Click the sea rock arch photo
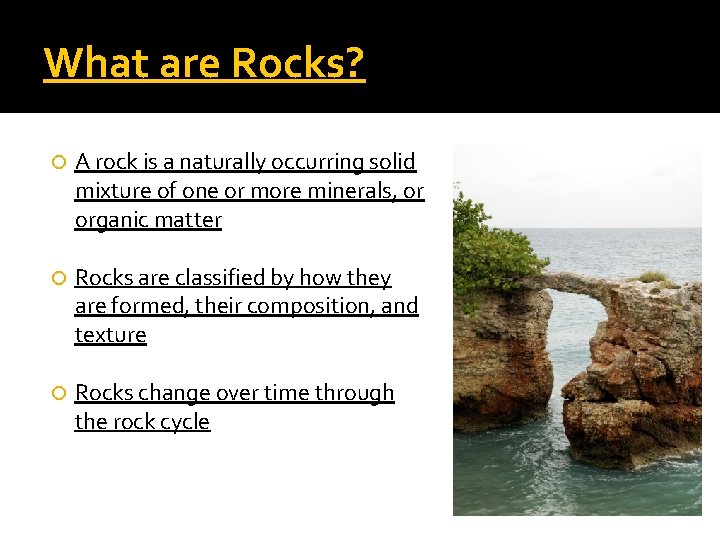Screen dimensions: 720x540 click(577, 330)
